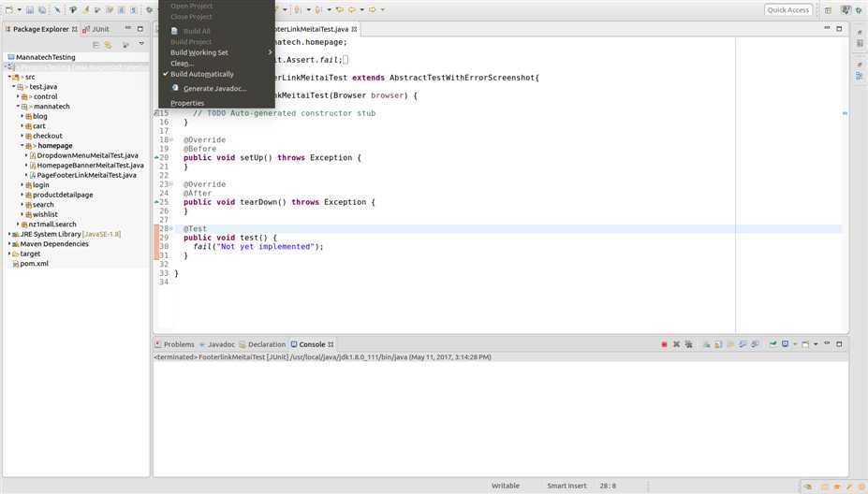The width and height of the screenshot is (868, 494).
Task: Click the Back navigation arrow icon
Action: [352, 10]
